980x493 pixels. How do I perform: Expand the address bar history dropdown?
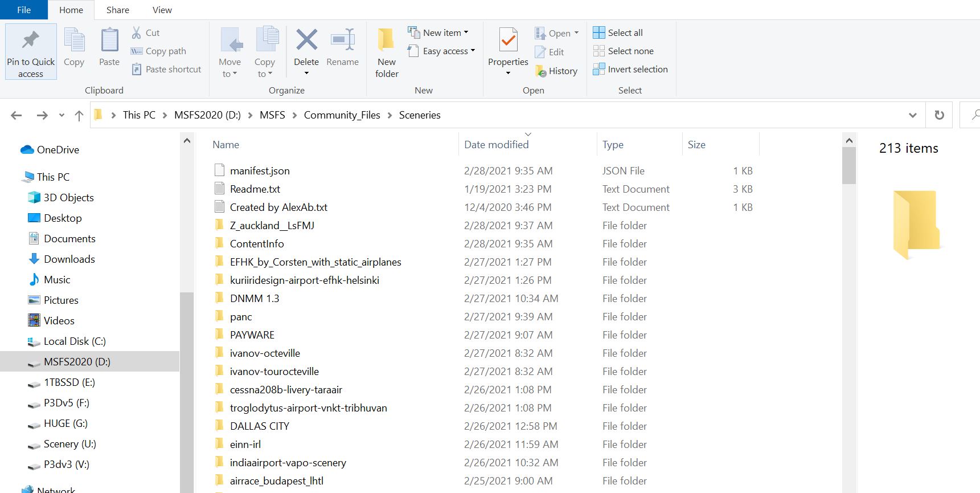click(x=913, y=115)
